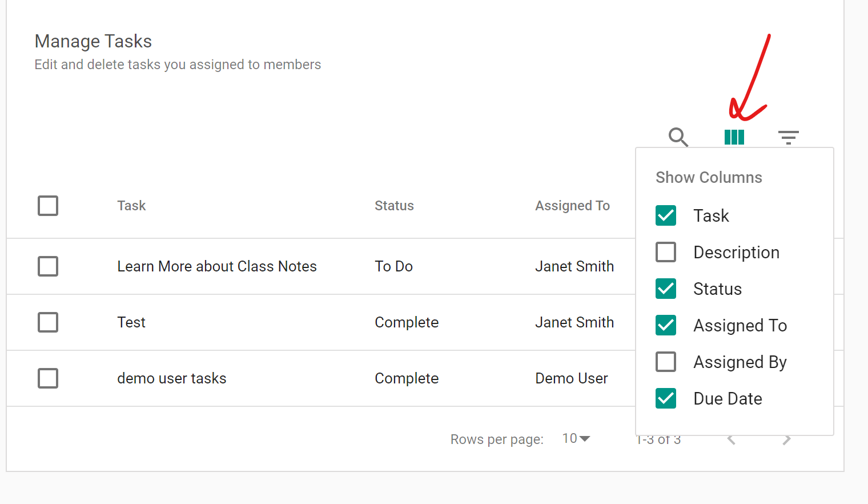Screen dimensions: 868x504
Task: Tick the checkbox for Test task
Action: (48, 322)
